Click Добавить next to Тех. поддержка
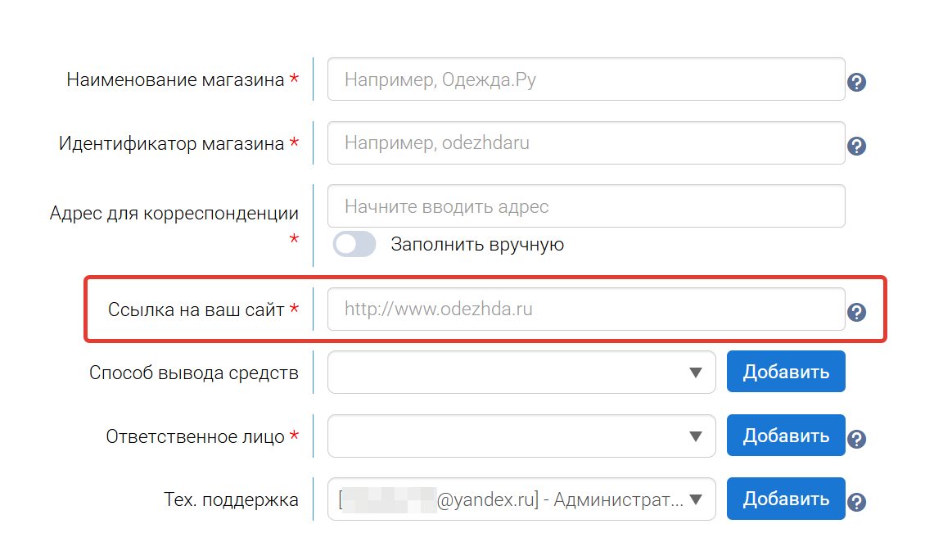The height and width of the screenshot is (560, 925). point(786,499)
